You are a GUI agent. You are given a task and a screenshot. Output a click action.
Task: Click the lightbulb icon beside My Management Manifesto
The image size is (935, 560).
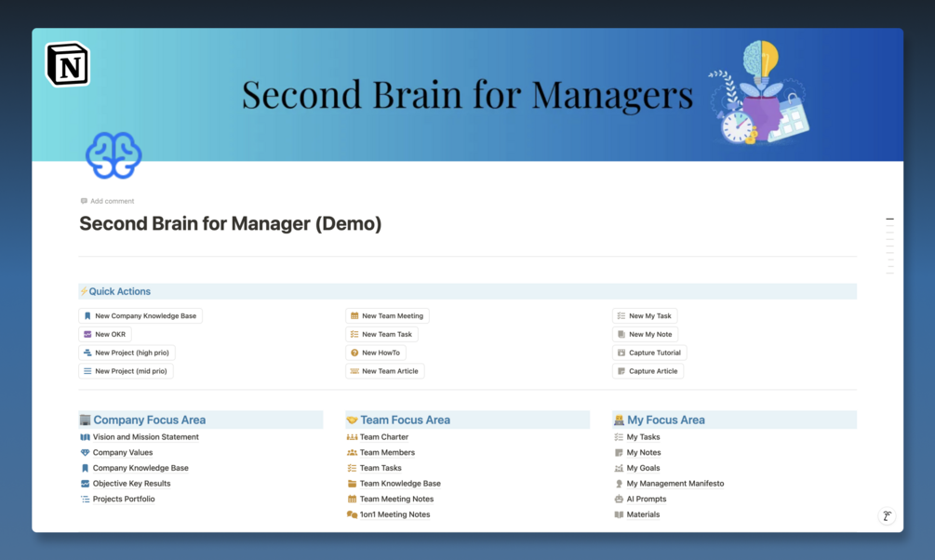coord(619,484)
